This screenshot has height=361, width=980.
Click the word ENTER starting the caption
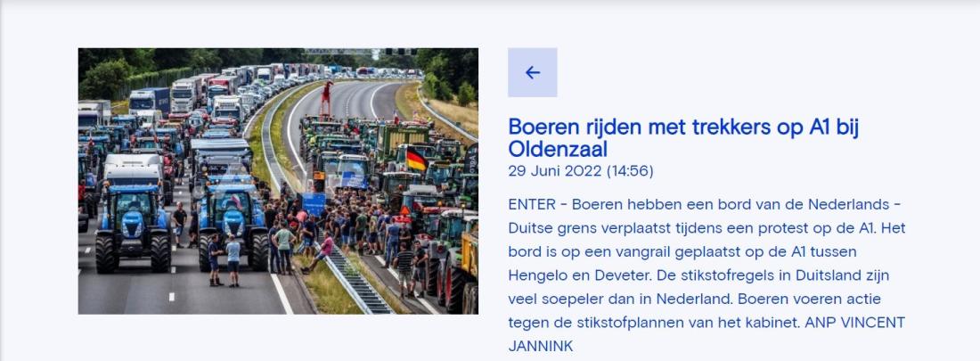click(532, 205)
